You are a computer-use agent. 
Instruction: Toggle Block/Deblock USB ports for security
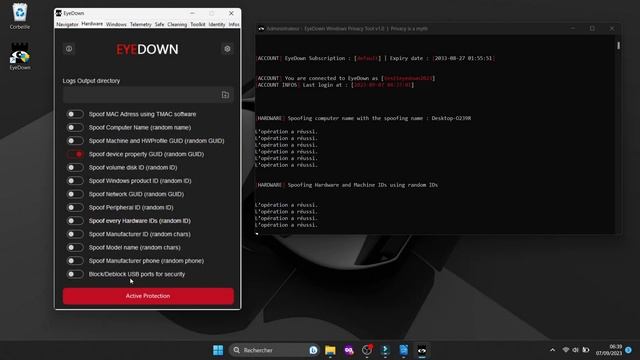pyautogui.click(x=75, y=274)
